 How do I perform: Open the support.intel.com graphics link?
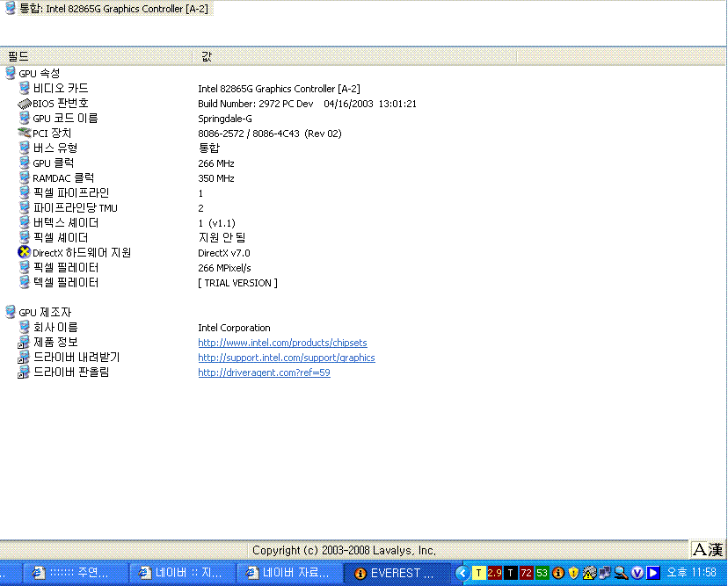(x=287, y=358)
